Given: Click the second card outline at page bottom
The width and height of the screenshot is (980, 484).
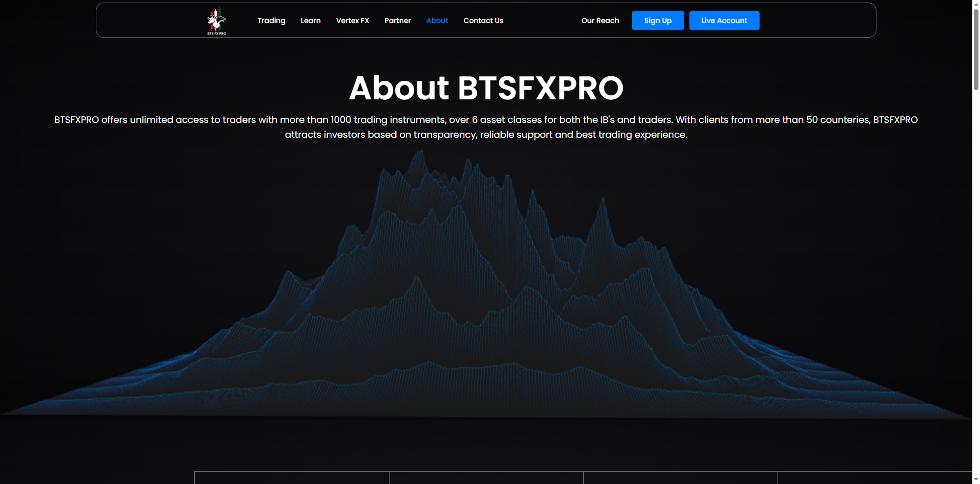Looking at the screenshot, I should (486, 477).
